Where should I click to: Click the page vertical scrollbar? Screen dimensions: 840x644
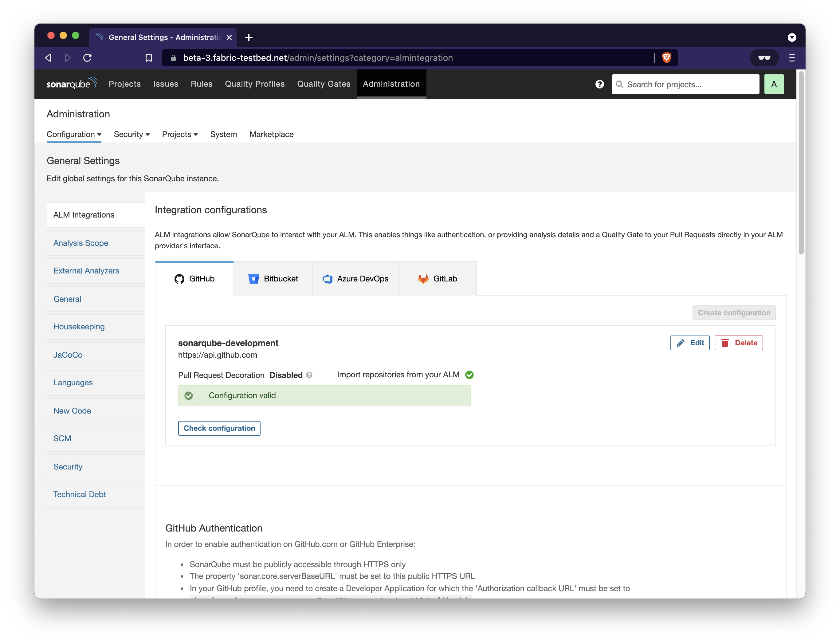click(x=801, y=163)
